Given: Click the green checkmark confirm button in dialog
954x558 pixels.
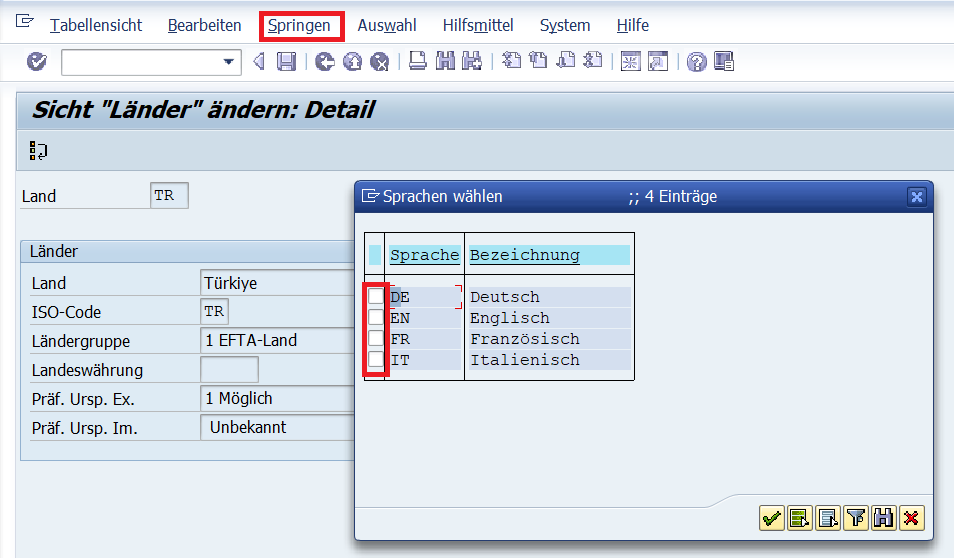Looking at the screenshot, I should click(x=771, y=518).
